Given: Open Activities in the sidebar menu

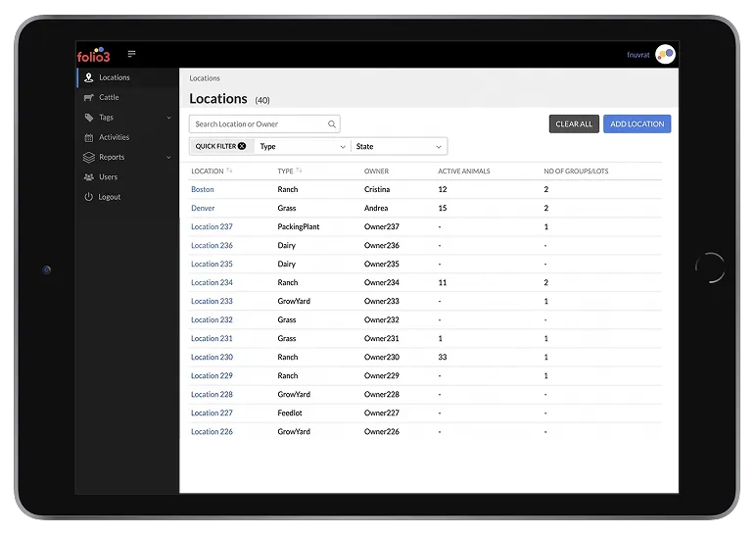Looking at the screenshot, I should coord(127,137).
